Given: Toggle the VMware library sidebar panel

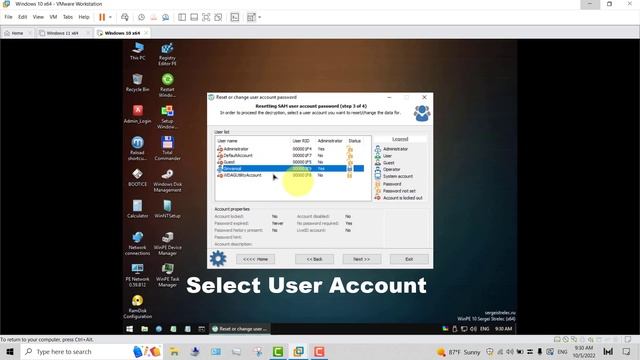Looking at the screenshot, I should tap(182, 17).
